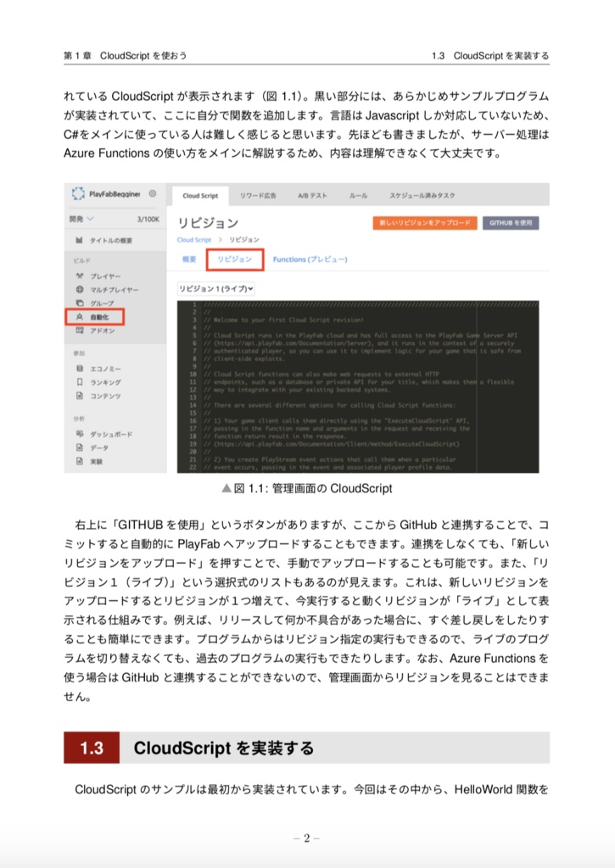Click the データ document icon
615x868 pixels.
point(79,448)
